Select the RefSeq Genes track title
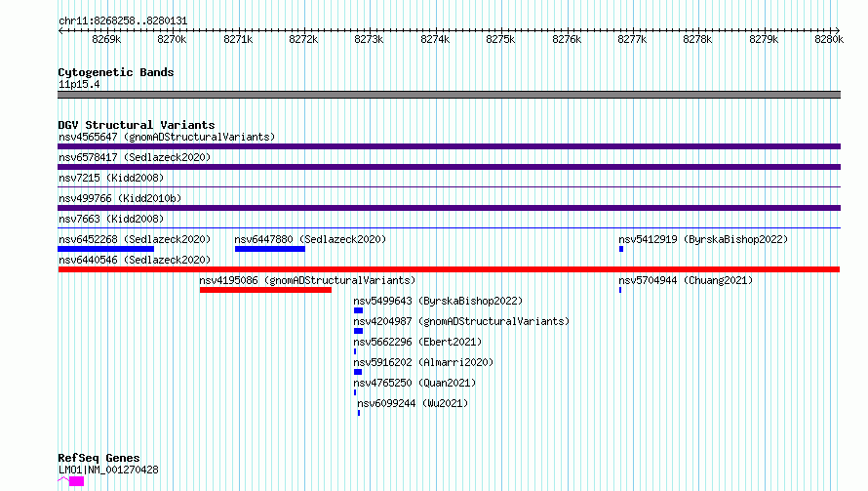Viewport: 868px width, 491px height. click(99, 459)
